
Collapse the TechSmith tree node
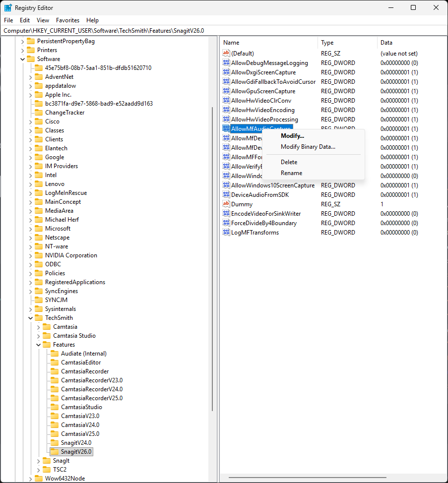pos(30,318)
